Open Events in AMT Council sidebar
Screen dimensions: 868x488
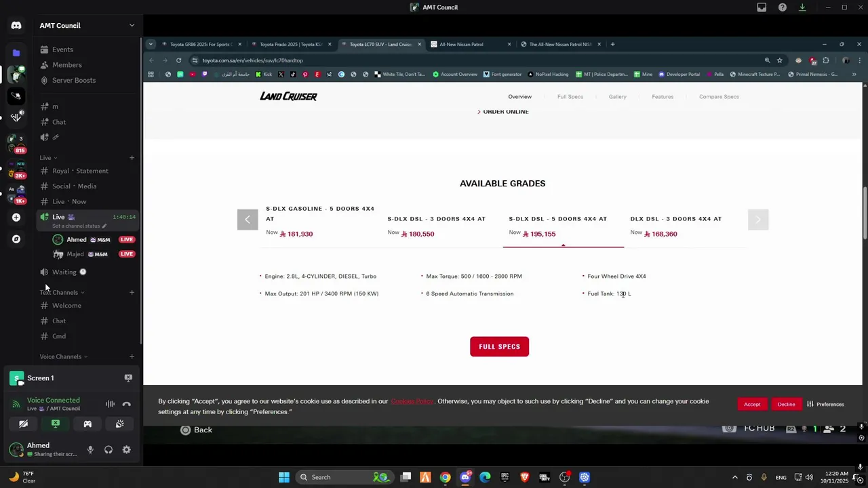pyautogui.click(x=62, y=49)
